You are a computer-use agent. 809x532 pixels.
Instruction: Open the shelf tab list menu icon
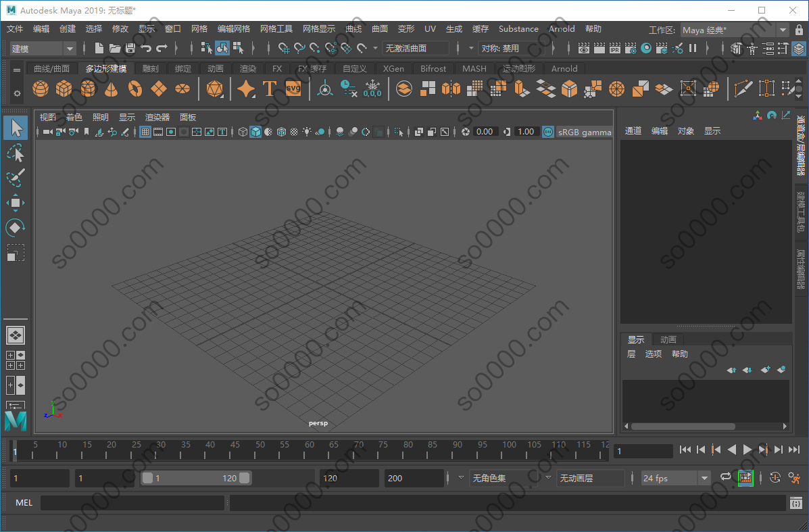click(x=17, y=70)
